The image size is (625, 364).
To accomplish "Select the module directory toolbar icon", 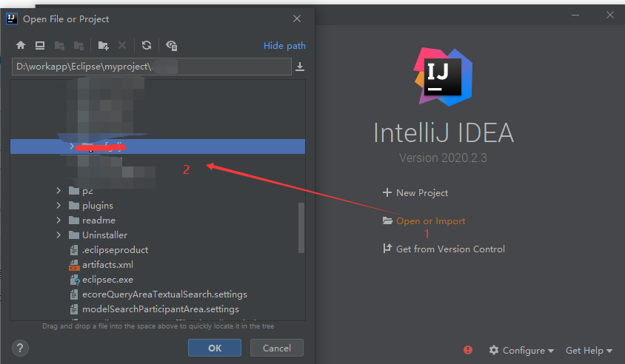I will coord(78,46).
